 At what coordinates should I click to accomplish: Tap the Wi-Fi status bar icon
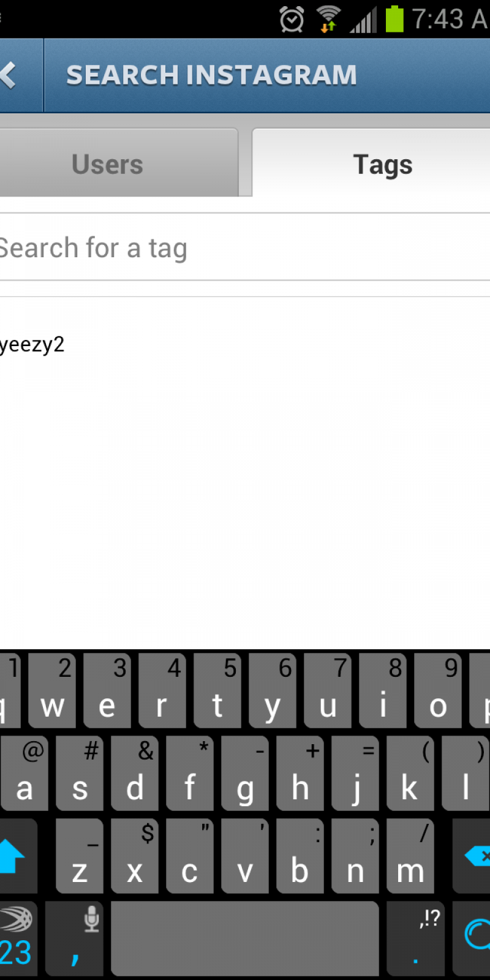(329, 19)
